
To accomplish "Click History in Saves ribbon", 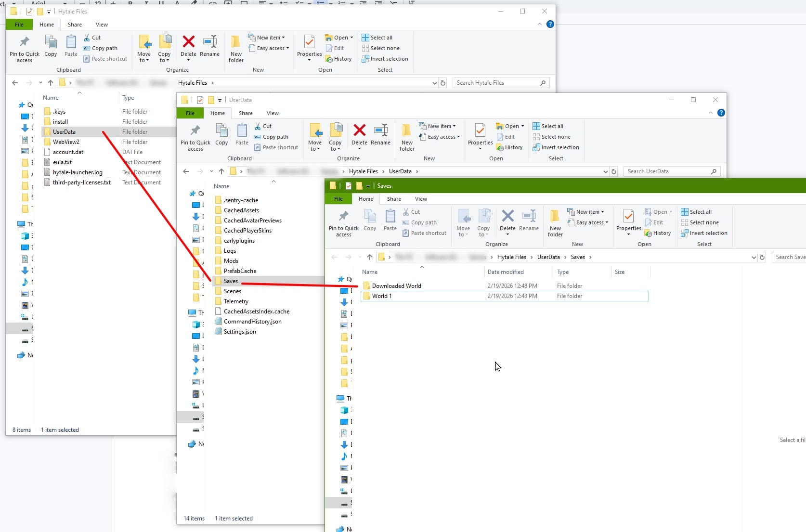I will point(658,233).
